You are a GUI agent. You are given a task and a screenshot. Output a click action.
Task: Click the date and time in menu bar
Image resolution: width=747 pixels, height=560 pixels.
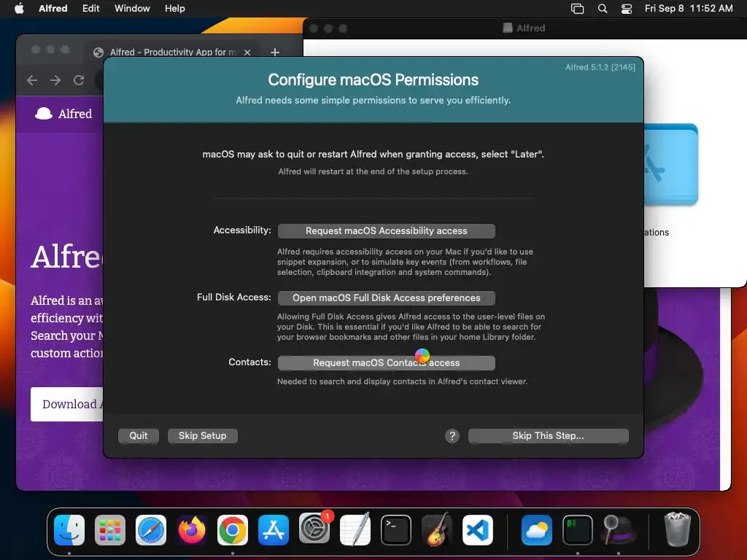coord(689,8)
